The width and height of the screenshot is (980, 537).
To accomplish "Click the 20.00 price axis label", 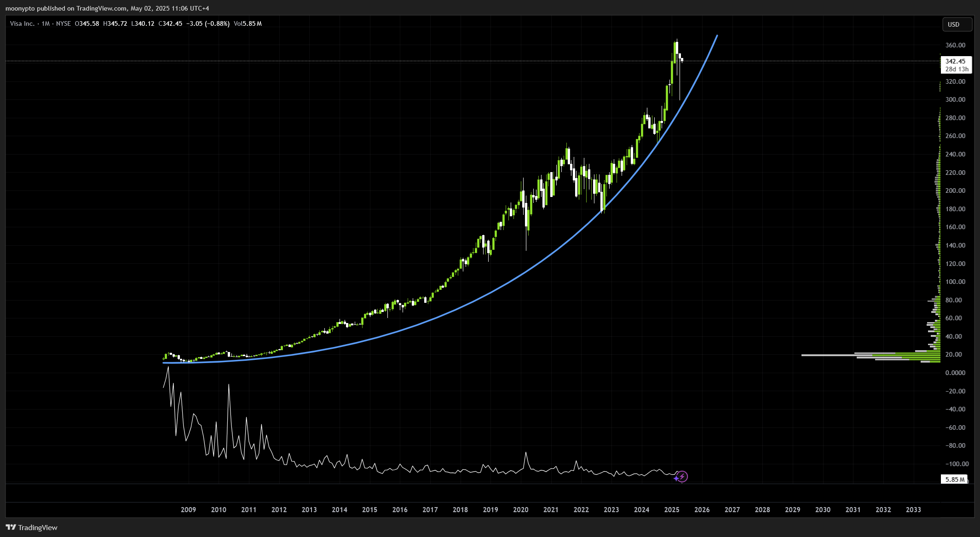I will (953, 354).
